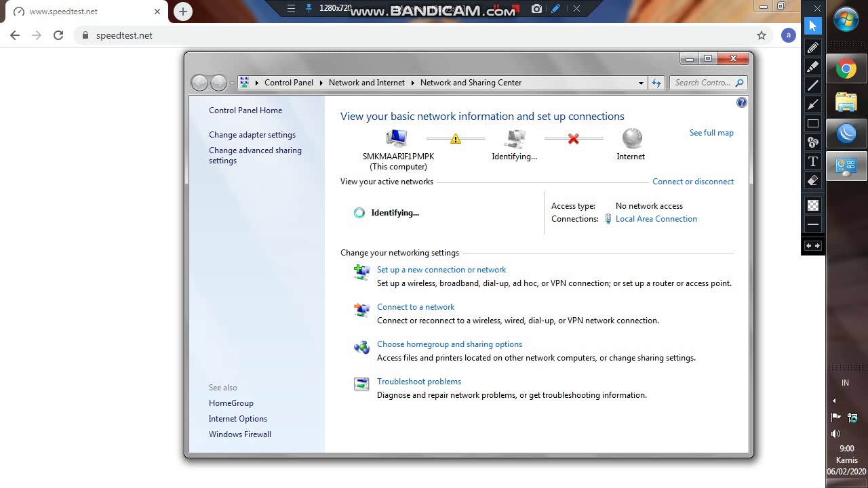Select the Bandicam text tool
The height and width of the screenshot is (488, 868).
pos(813,161)
